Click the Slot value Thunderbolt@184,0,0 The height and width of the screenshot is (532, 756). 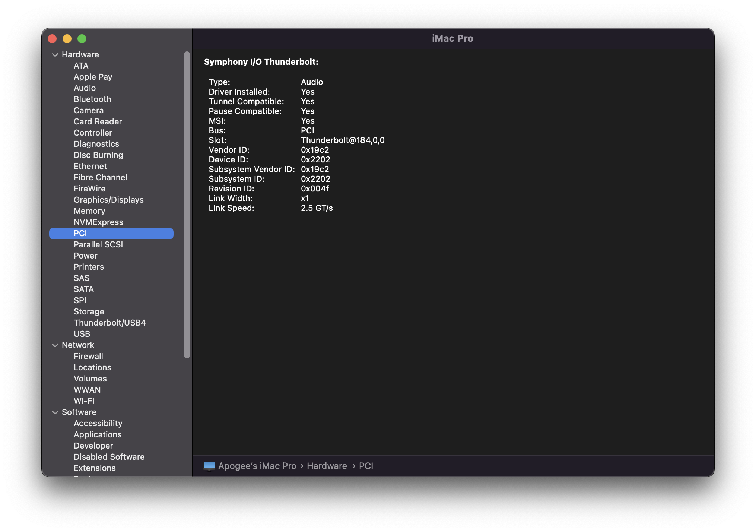point(343,140)
